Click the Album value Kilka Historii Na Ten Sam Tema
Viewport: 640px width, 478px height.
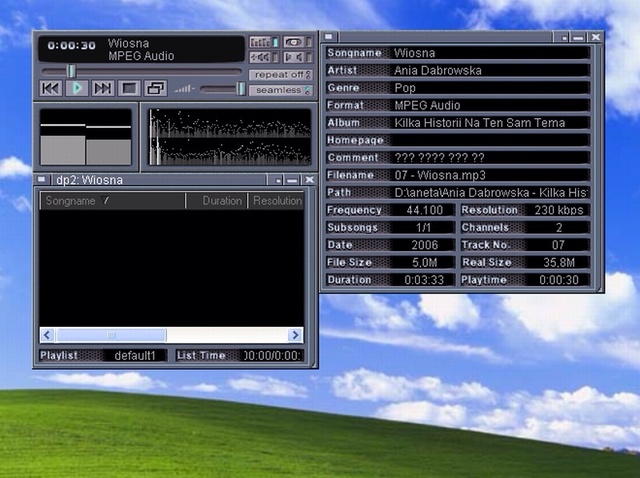point(480,123)
